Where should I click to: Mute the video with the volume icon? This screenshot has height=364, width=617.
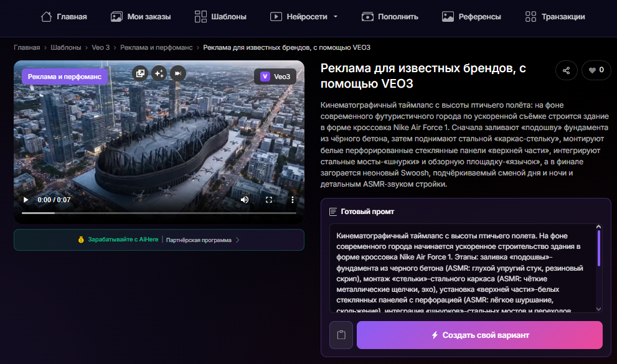click(x=244, y=200)
